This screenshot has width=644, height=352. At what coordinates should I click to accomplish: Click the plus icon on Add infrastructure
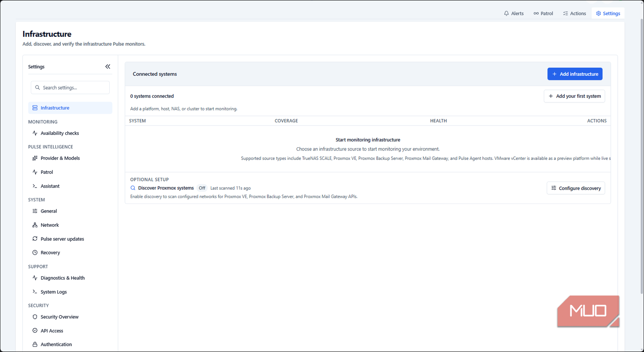click(554, 74)
